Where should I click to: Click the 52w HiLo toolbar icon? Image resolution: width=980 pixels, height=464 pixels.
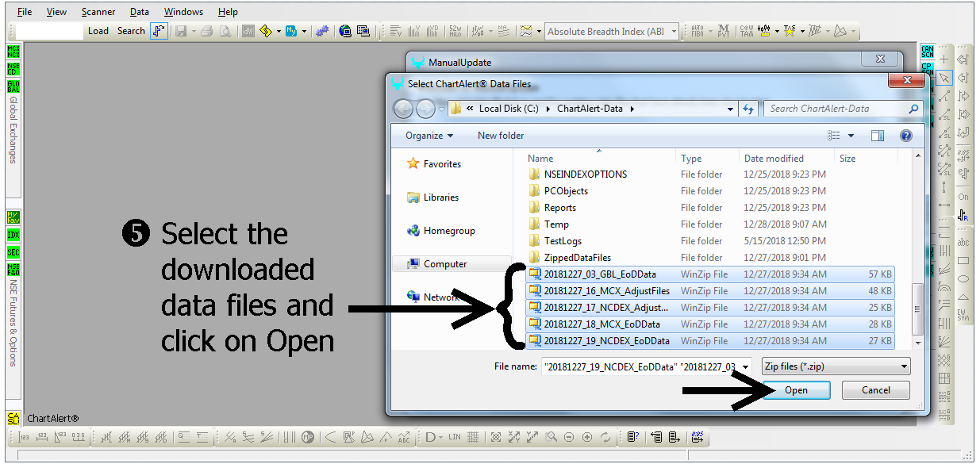pos(455,31)
